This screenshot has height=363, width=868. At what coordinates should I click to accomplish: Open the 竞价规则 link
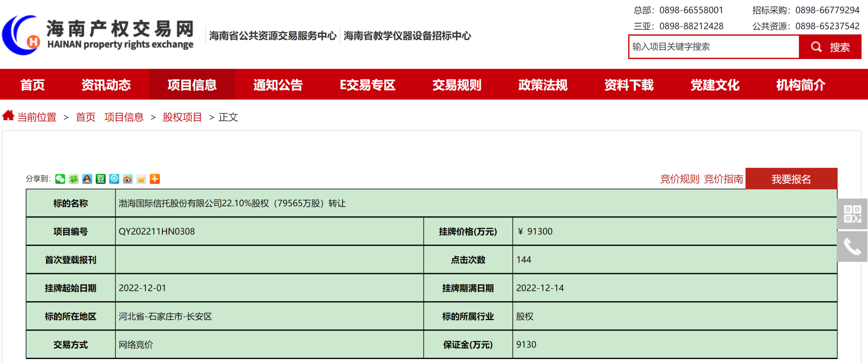pyautogui.click(x=680, y=179)
